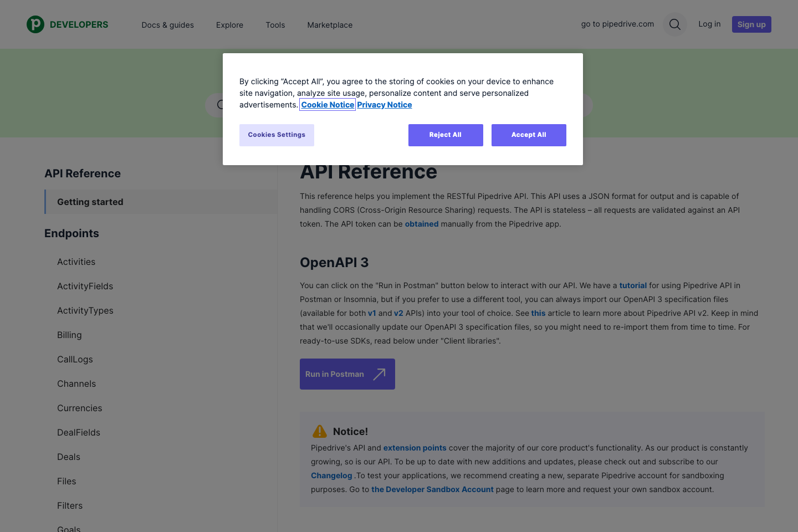Click the Sign up button
Viewport: 798px width, 532px height.
point(751,24)
